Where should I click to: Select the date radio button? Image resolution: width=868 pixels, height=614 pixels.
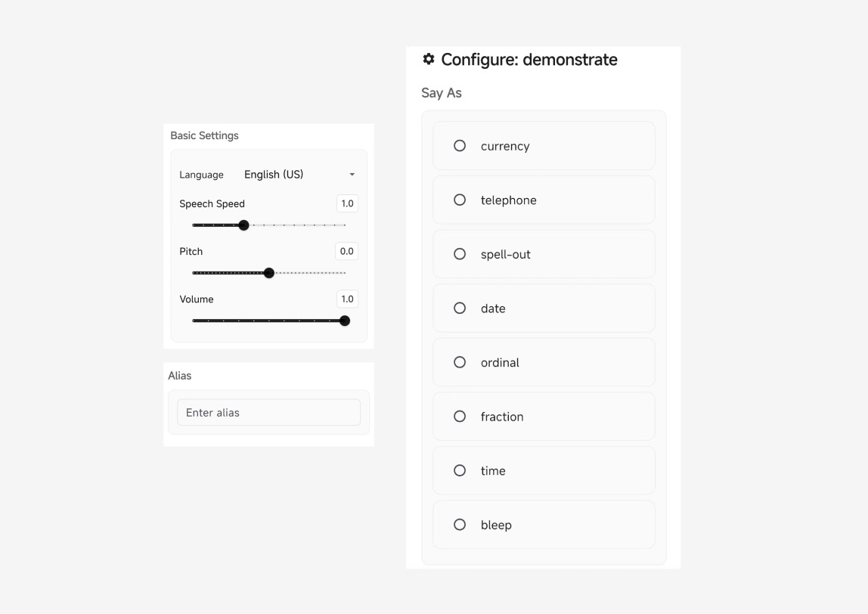[x=460, y=309]
